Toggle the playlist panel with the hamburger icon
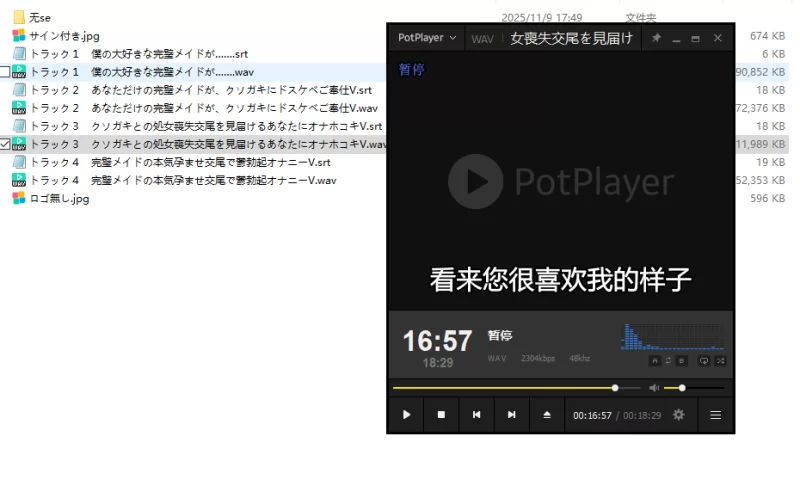Screen dimensions: 800x504 point(715,415)
